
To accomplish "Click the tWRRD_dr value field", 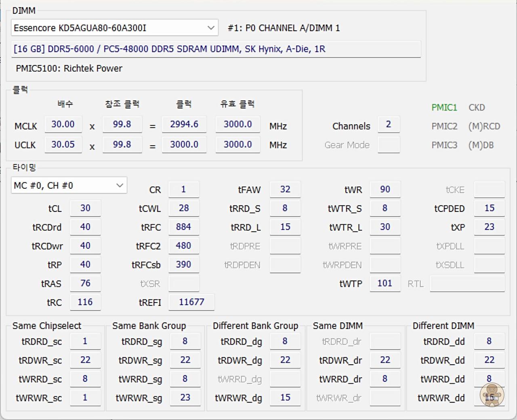I will [385, 379].
